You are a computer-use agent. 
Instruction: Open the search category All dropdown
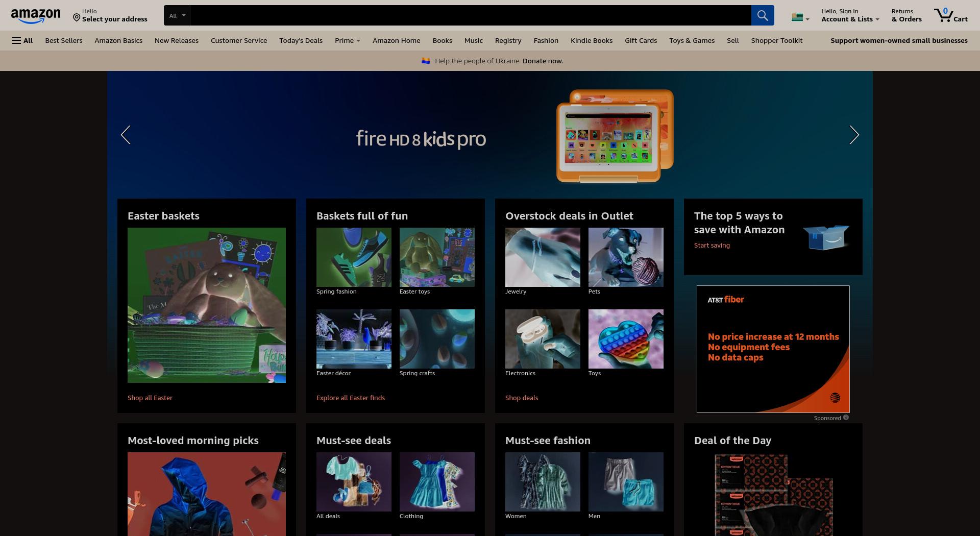[177, 15]
